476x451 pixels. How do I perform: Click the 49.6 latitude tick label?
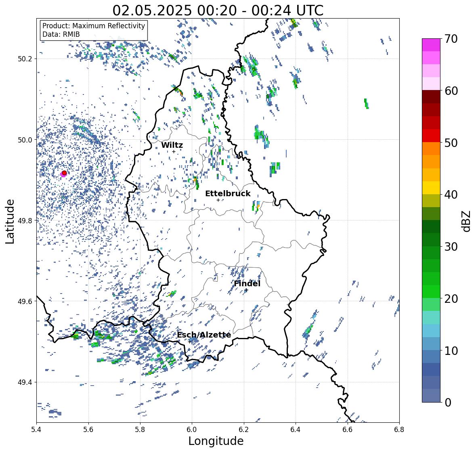(25, 301)
